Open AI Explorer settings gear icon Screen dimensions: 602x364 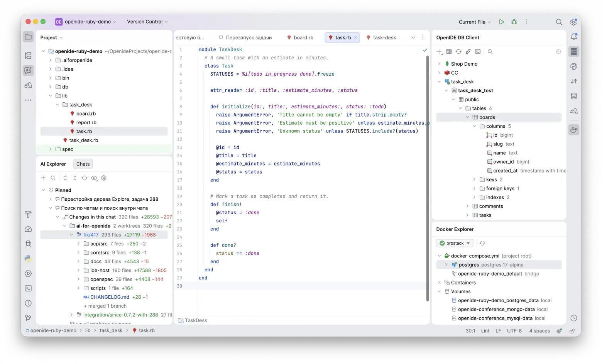click(104, 178)
